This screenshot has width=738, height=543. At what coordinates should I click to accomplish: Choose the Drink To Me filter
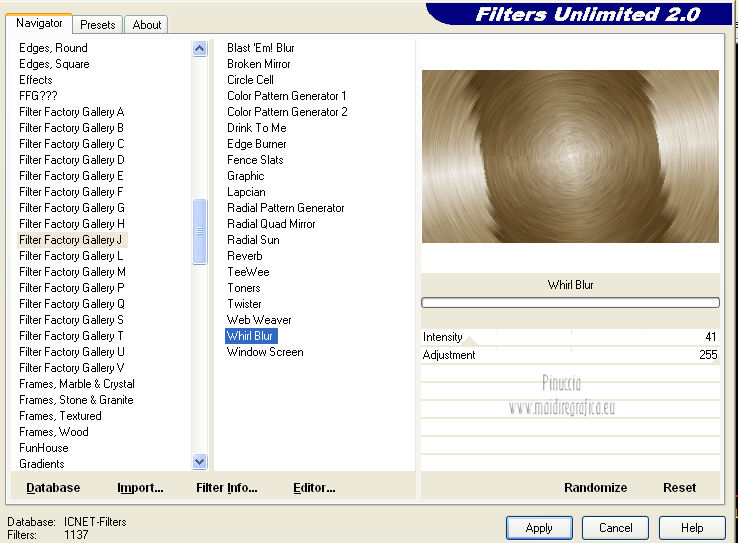257,128
